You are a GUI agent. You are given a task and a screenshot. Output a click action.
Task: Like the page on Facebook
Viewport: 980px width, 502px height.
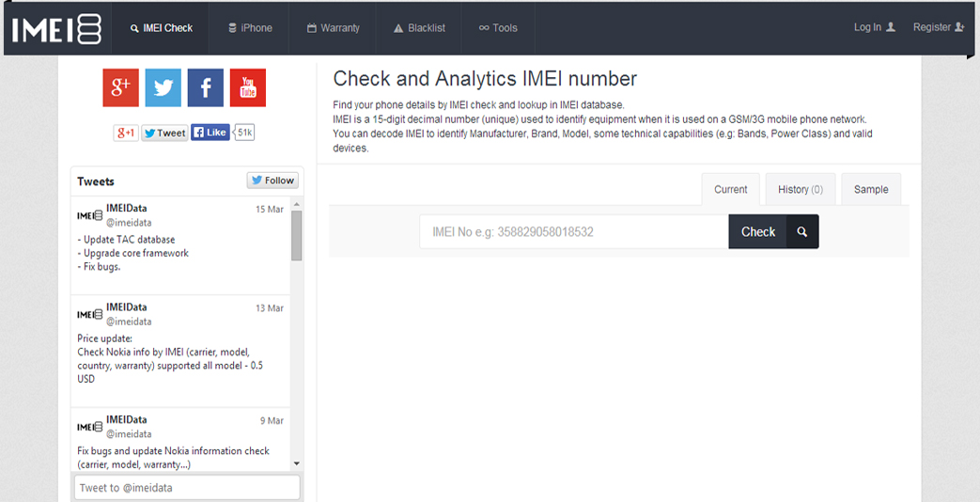[210, 133]
